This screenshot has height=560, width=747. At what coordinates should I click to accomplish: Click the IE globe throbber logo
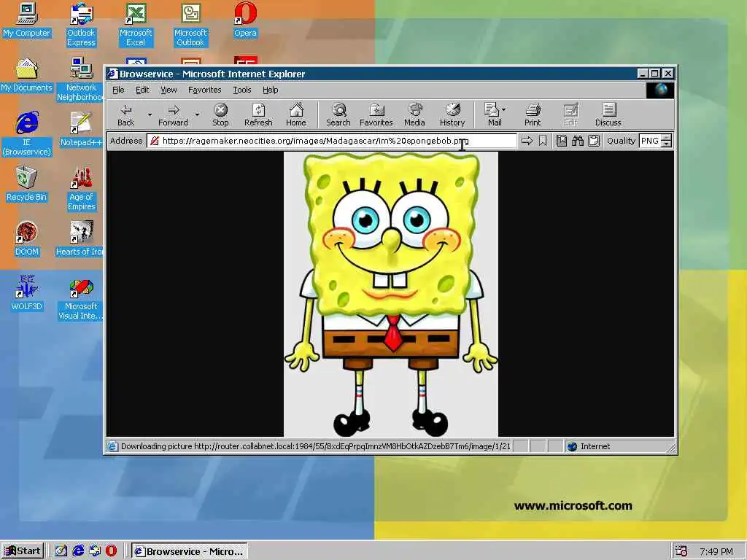(x=660, y=90)
